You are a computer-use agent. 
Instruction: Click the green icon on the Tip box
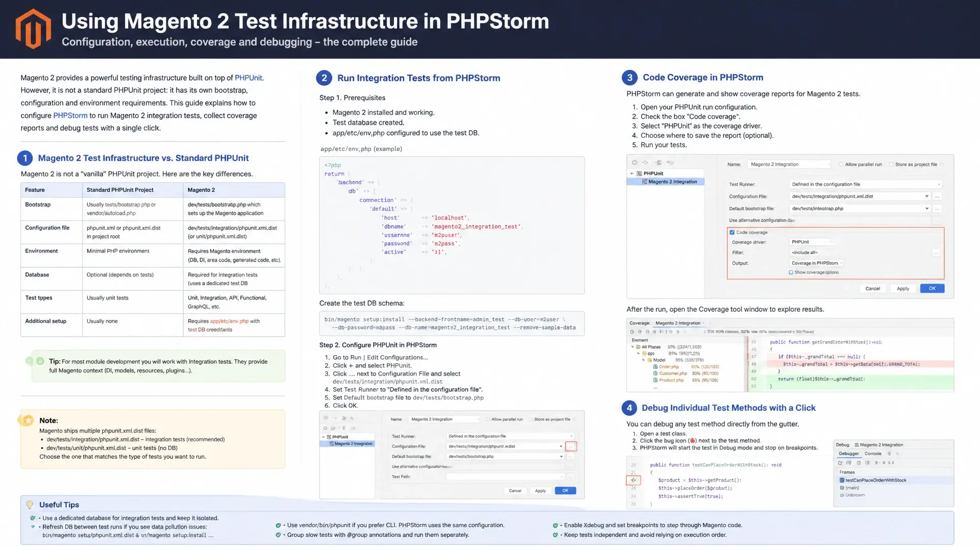click(40, 361)
